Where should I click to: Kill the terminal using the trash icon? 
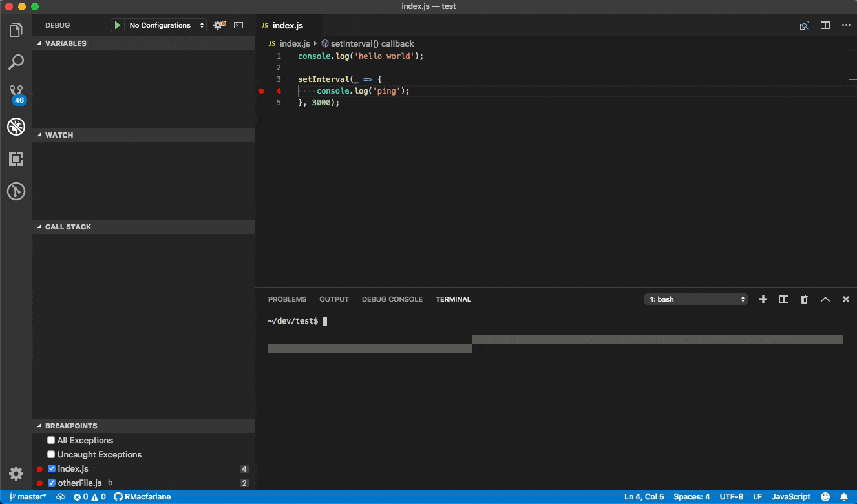tap(804, 299)
